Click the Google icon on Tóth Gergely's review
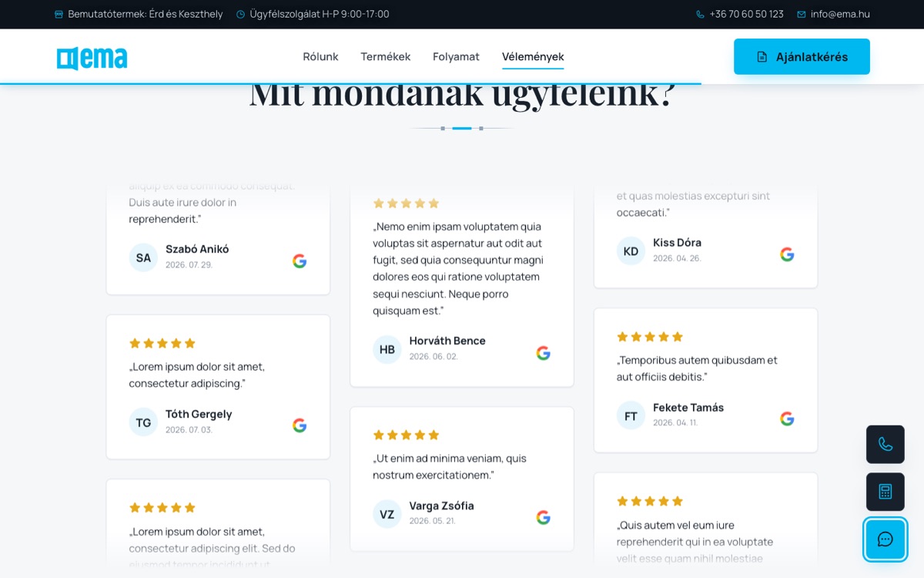 click(x=300, y=425)
